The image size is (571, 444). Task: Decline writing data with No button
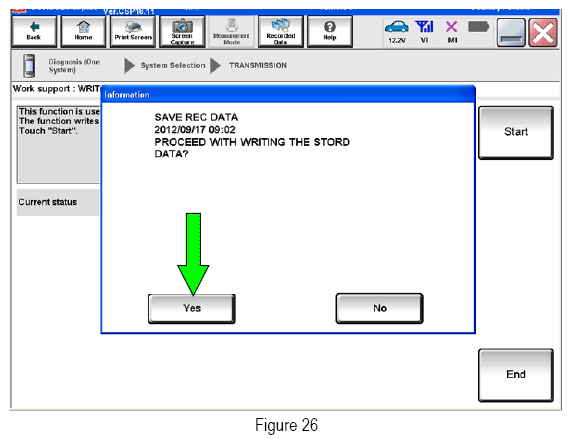[379, 309]
